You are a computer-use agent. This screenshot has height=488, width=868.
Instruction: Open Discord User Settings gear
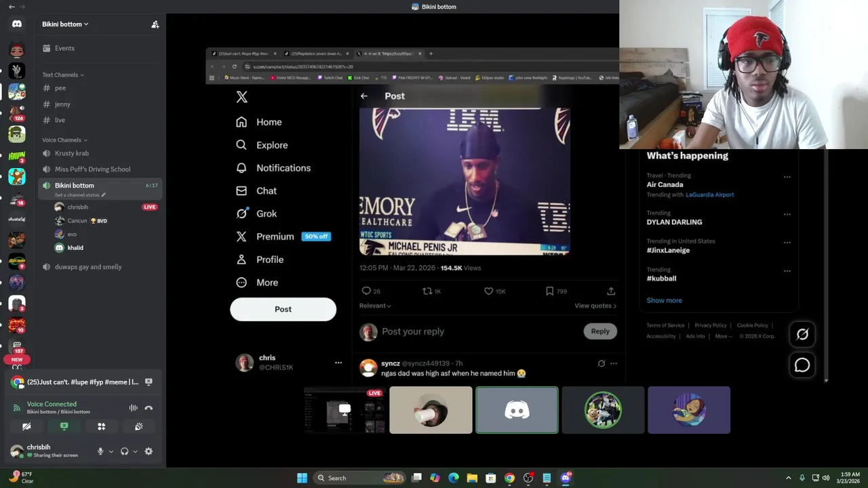click(x=149, y=451)
